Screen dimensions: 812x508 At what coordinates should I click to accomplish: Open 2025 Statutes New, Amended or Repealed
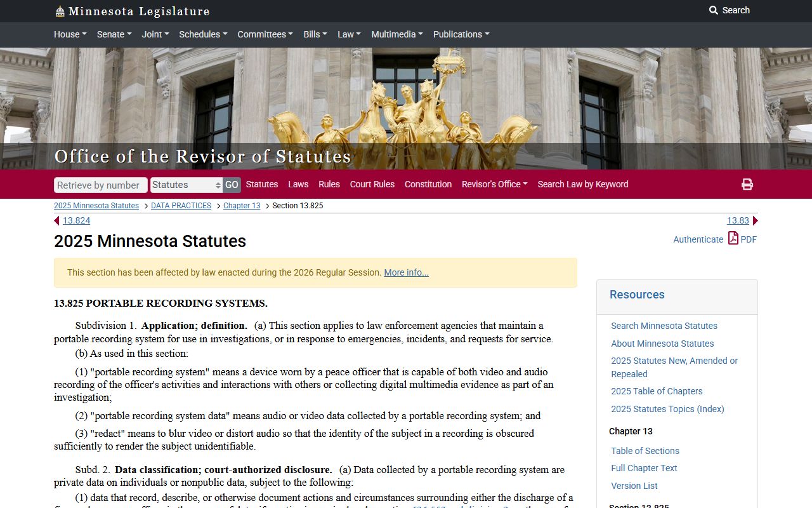(x=674, y=367)
